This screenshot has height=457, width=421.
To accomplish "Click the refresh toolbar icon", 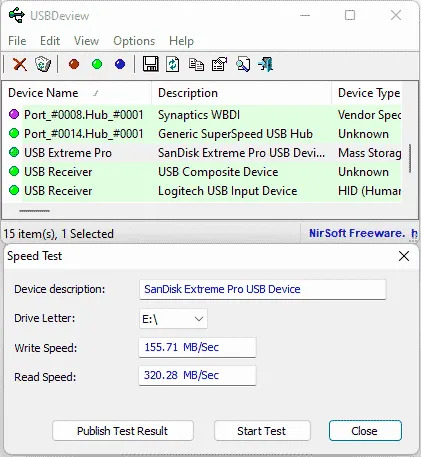I will pyautogui.click(x=173, y=64).
